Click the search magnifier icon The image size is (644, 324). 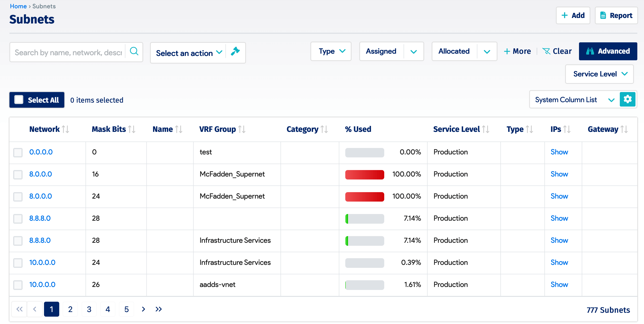point(134,51)
